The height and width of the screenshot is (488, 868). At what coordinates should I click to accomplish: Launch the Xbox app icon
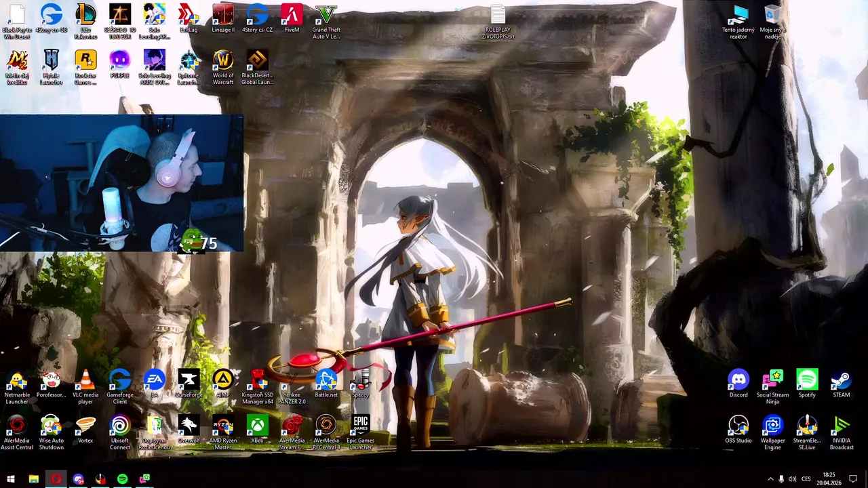tap(258, 430)
